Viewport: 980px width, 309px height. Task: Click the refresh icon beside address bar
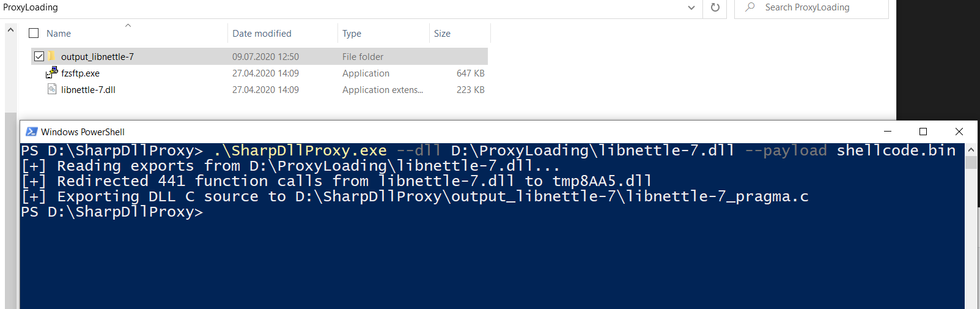(x=715, y=7)
